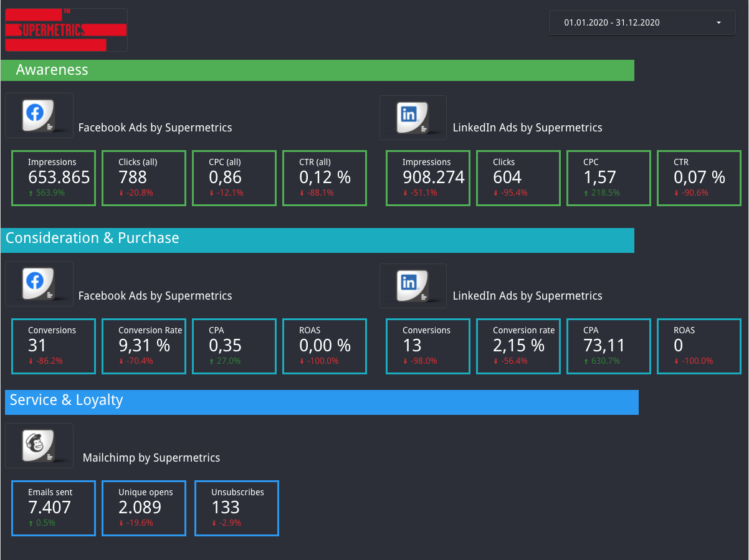The width and height of the screenshot is (749, 560).
Task: Click the Supermetrics logo
Action: (x=66, y=30)
